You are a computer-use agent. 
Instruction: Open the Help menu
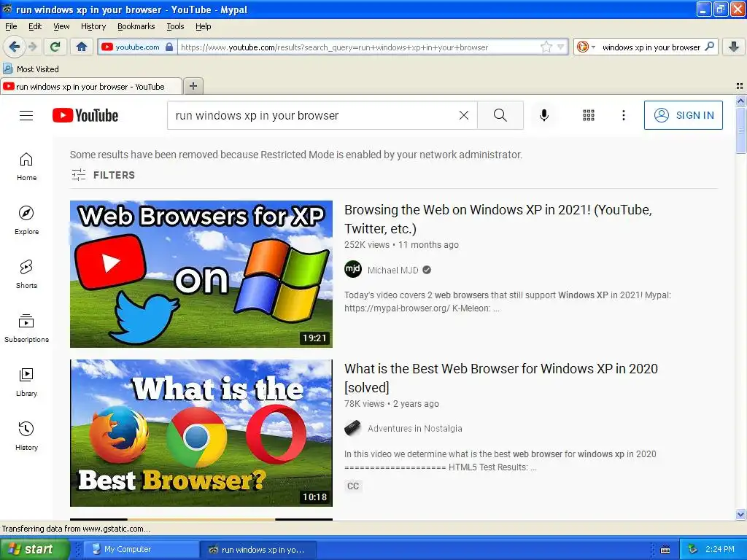[x=204, y=26]
